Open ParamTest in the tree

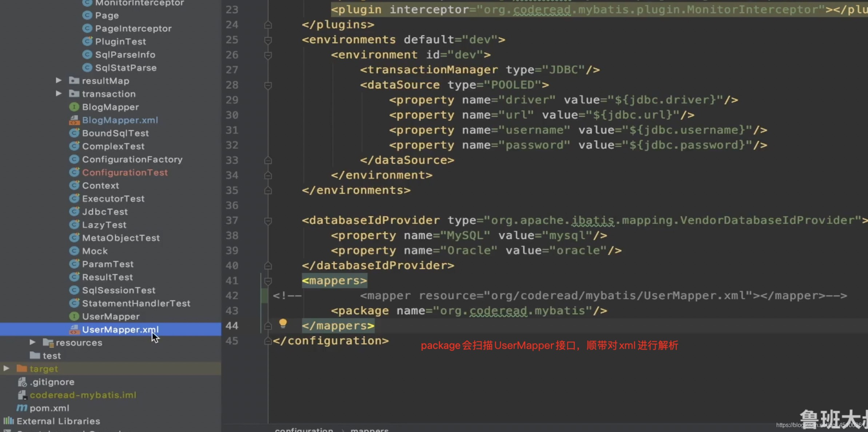tap(108, 264)
